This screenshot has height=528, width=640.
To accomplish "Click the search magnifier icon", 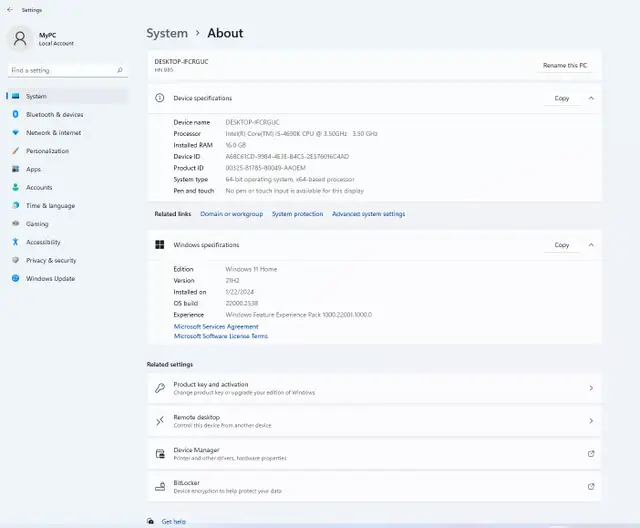I will (x=120, y=70).
